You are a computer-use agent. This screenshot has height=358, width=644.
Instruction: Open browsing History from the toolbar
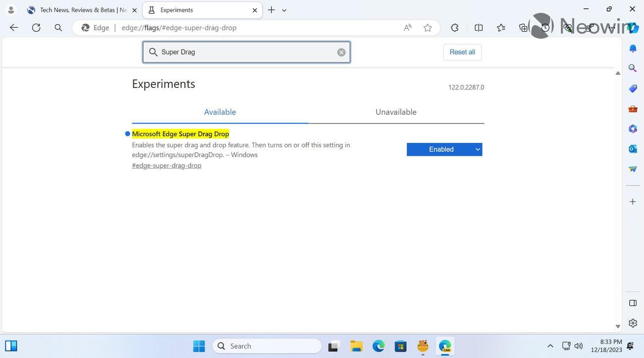tap(544, 28)
